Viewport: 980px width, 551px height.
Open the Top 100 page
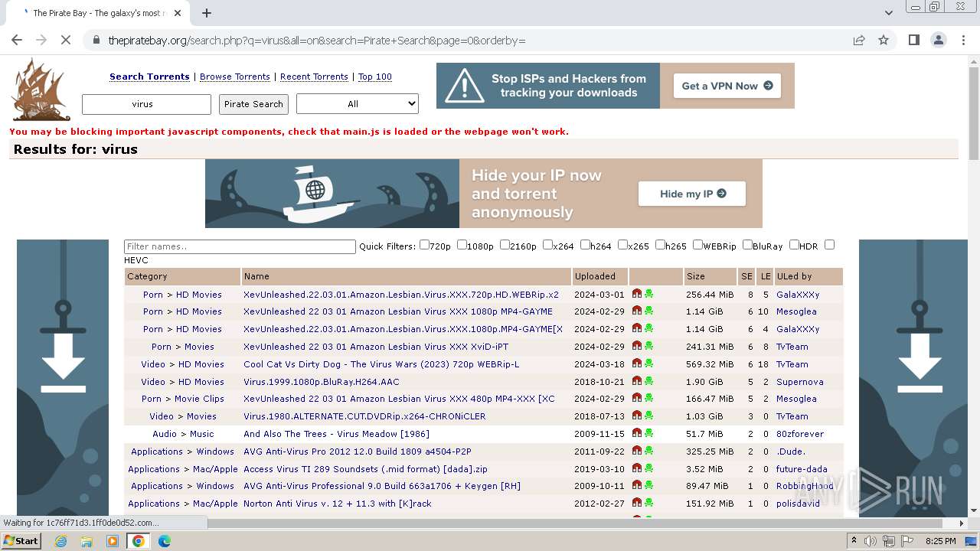tap(375, 77)
